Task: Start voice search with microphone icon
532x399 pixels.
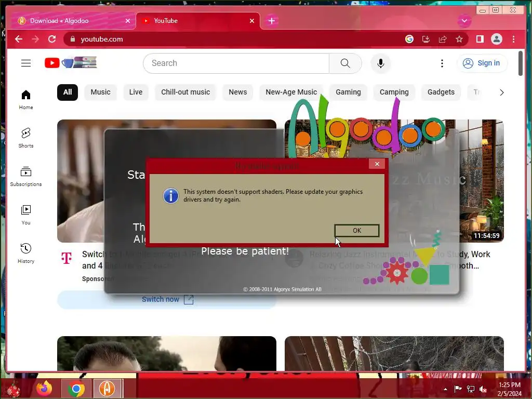Action: pos(381,63)
